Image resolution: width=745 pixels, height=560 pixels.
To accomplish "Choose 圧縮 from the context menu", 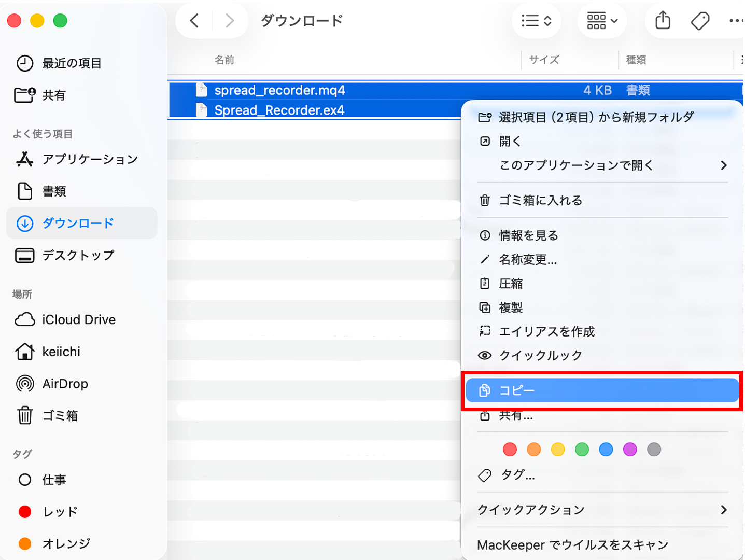I will pyautogui.click(x=511, y=284).
